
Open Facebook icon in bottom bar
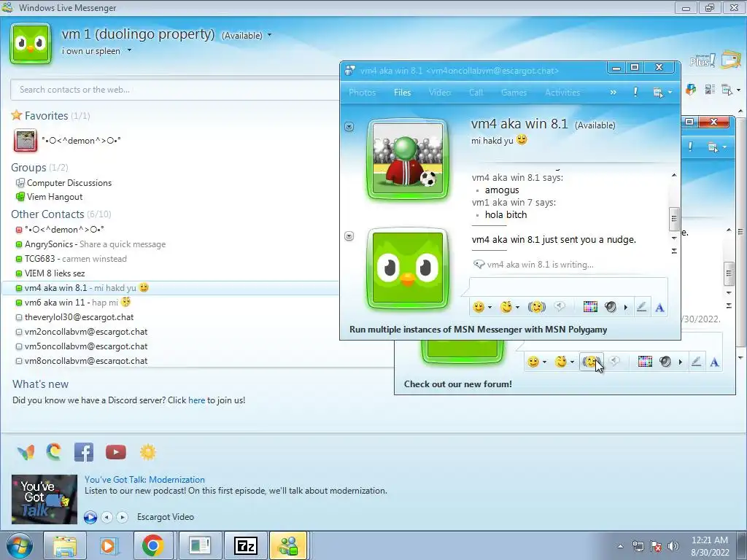coord(84,452)
